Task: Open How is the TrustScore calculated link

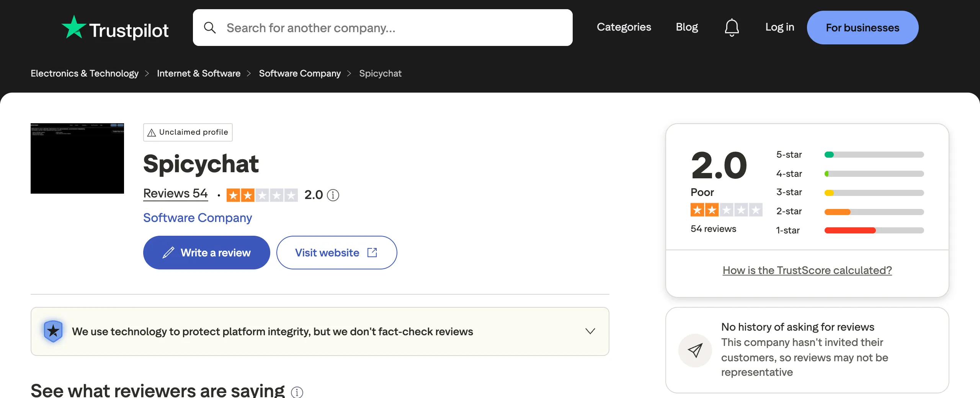Action: (x=807, y=270)
